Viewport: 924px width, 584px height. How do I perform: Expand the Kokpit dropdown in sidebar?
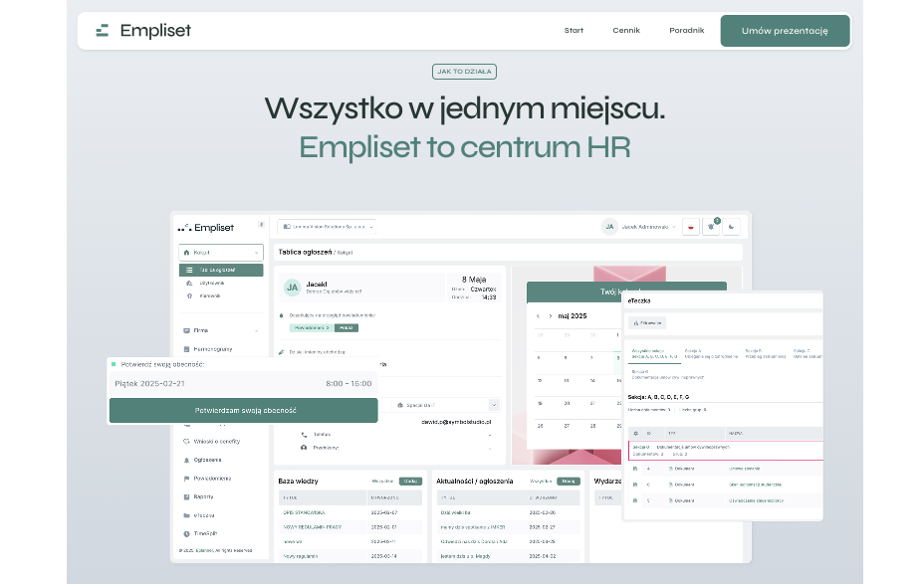pyautogui.click(x=221, y=253)
